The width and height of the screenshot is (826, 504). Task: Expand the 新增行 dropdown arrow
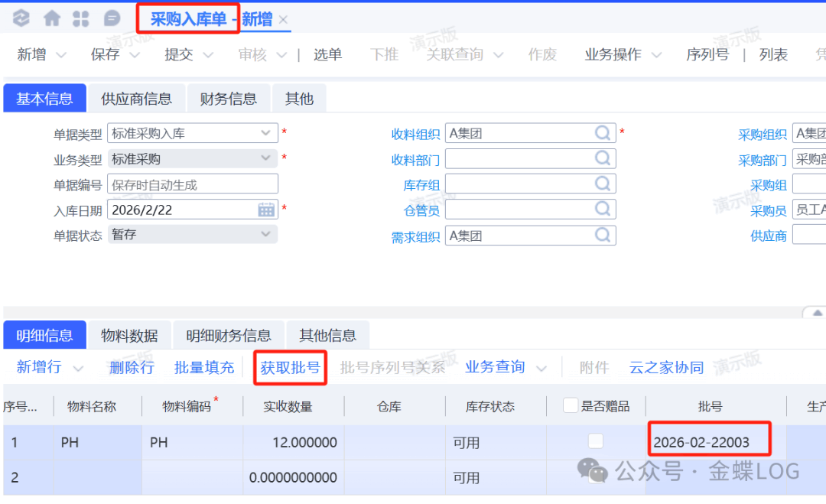78,368
